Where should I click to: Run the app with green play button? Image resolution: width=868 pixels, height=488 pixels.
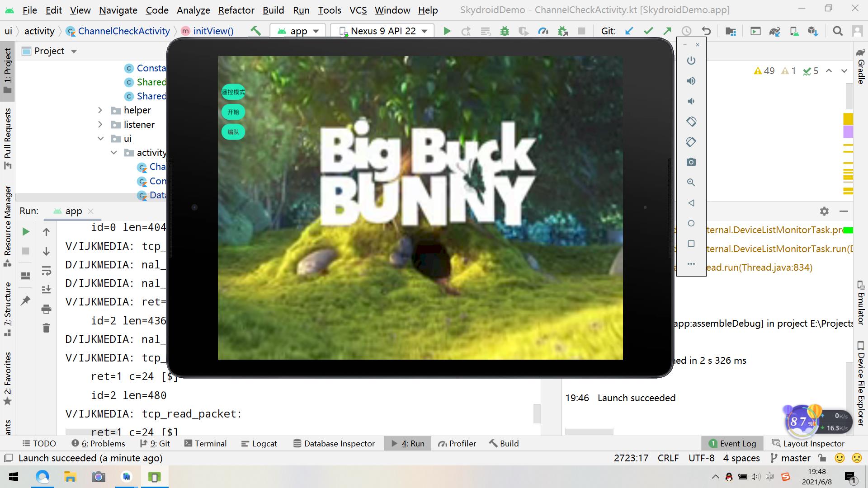447,31
